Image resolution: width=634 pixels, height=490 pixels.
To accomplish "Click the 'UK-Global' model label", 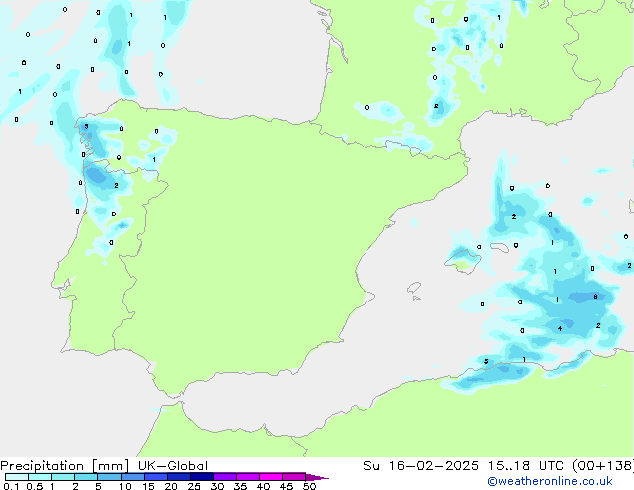I will click(x=173, y=466).
